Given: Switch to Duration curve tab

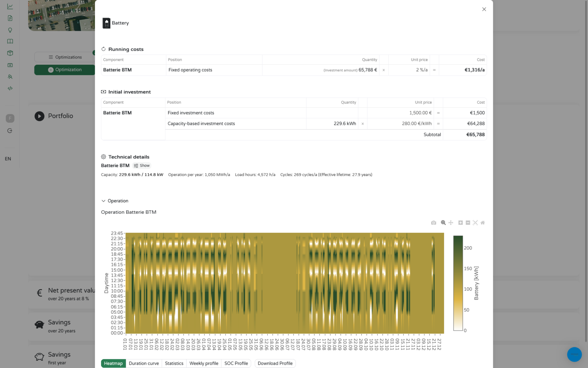Looking at the screenshot, I should [144, 363].
